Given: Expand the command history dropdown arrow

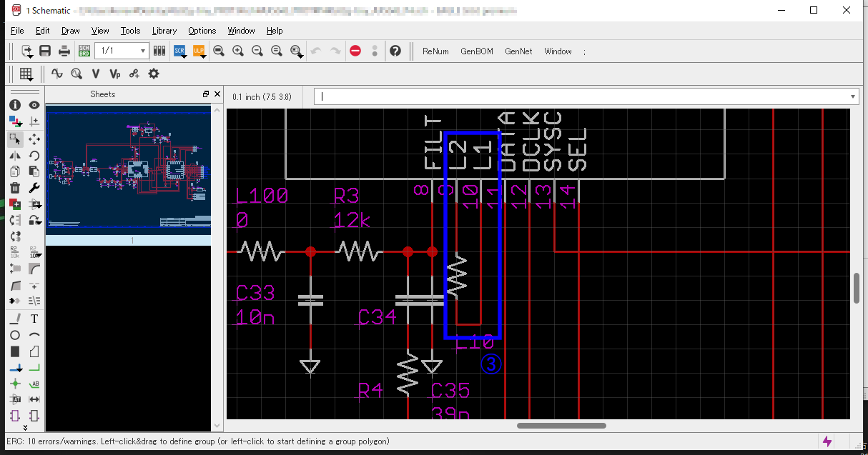Looking at the screenshot, I should 853,96.
